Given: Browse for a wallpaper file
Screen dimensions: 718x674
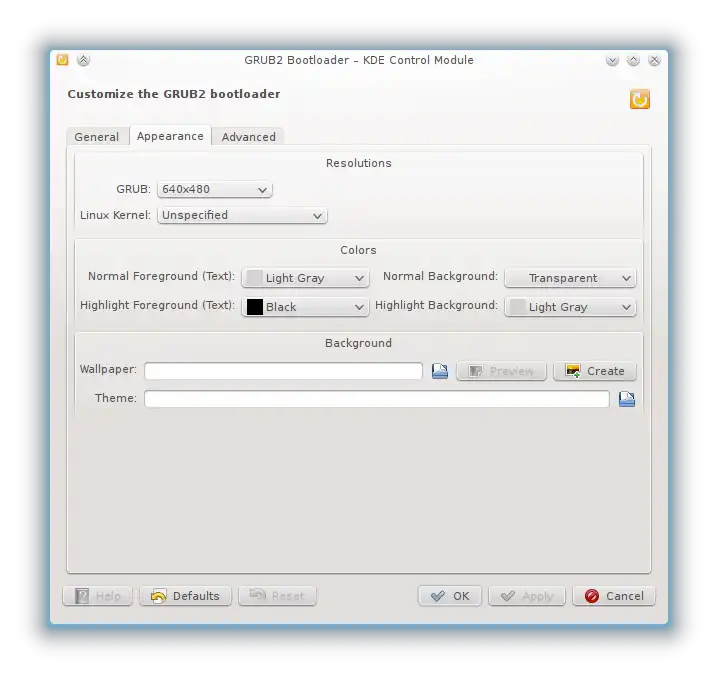Looking at the screenshot, I should pyautogui.click(x=440, y=371).
